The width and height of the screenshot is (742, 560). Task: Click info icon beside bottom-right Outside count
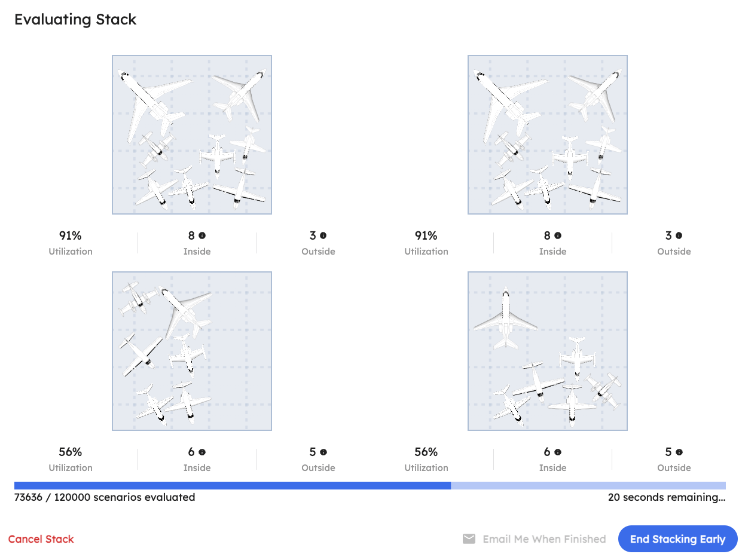pos(679,452)
